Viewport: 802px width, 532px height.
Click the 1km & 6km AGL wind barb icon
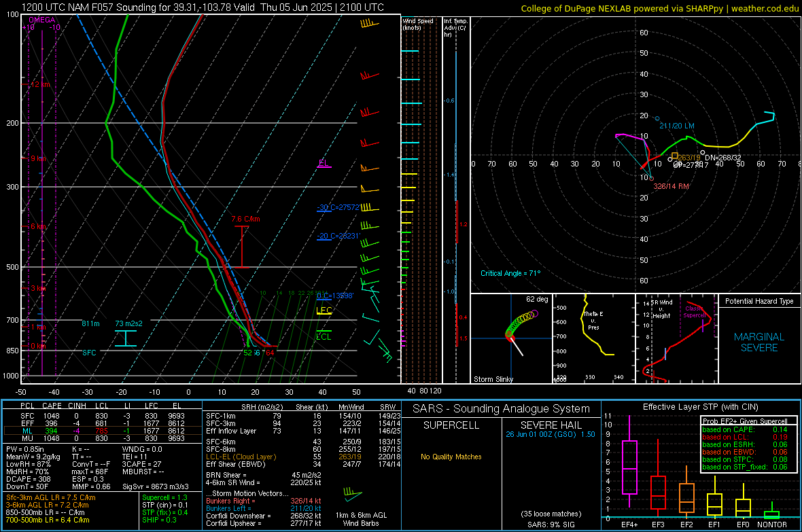353,494
